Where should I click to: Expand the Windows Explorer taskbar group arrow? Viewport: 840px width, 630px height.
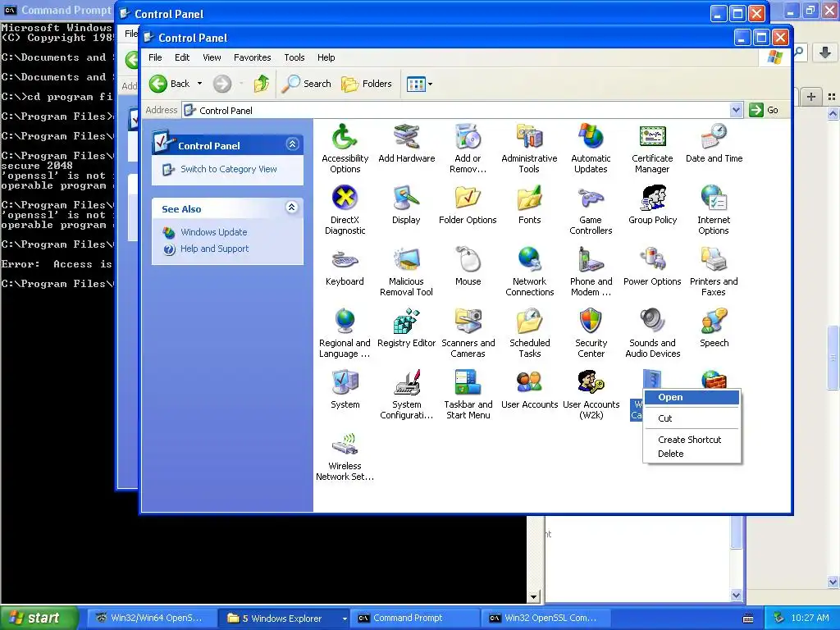(x=344, y=619)
